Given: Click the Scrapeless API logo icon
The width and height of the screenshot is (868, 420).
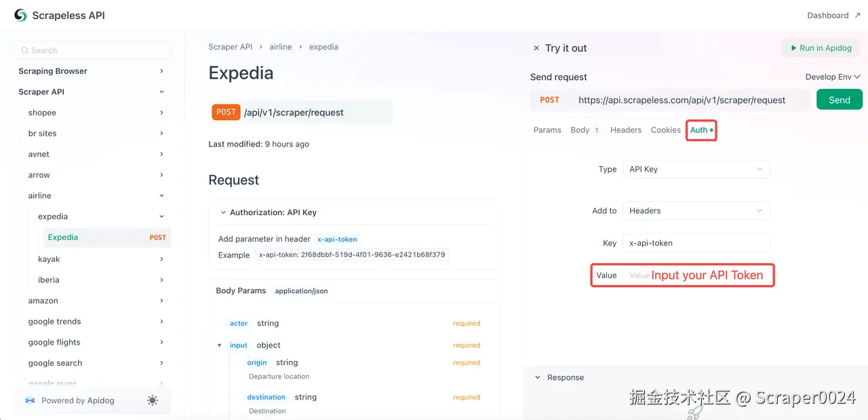Looking at the screenshot, I should tap(20, 15).
